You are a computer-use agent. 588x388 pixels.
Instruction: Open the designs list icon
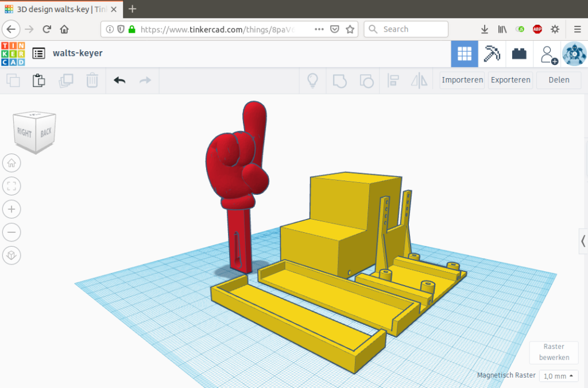[x=38, y=53]
